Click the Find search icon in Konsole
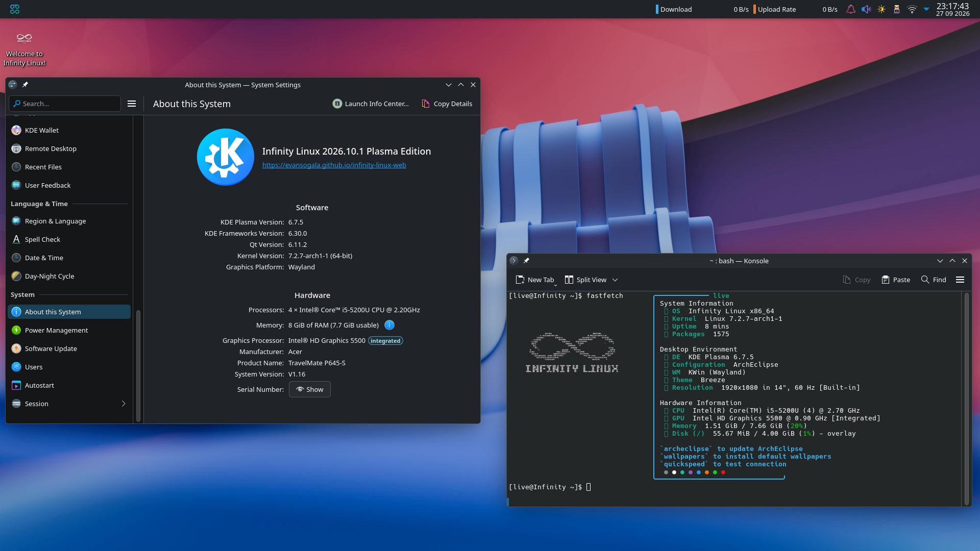The width and height of the screenshot is (980, 551). (925, 280)
